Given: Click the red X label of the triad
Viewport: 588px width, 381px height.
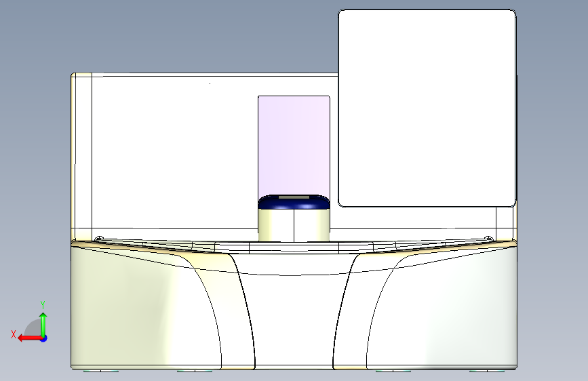Looking at the screenshot, I should 14,334.
